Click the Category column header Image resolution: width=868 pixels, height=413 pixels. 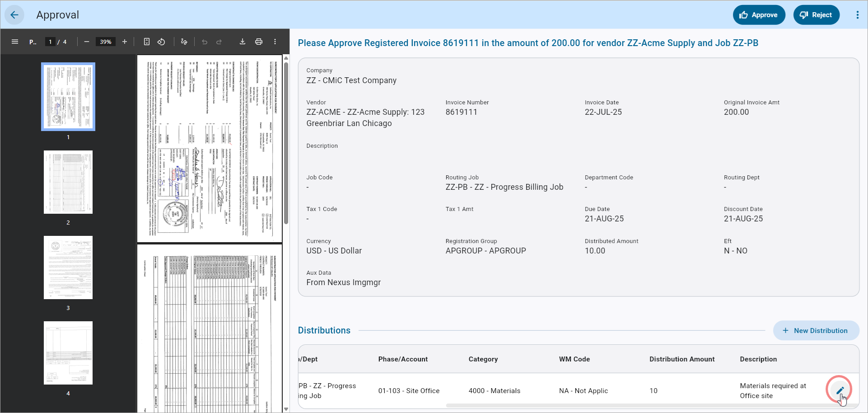point(483,359)
